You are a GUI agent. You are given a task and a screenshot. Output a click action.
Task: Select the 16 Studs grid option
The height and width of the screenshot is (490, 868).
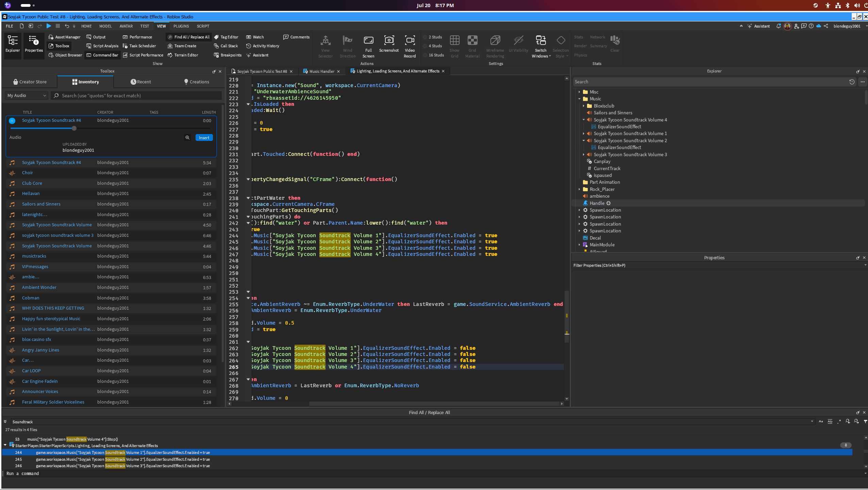coord(433,55)
